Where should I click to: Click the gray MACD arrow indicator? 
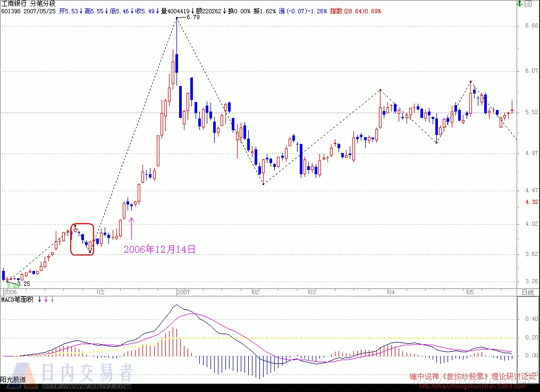[52, 300]
